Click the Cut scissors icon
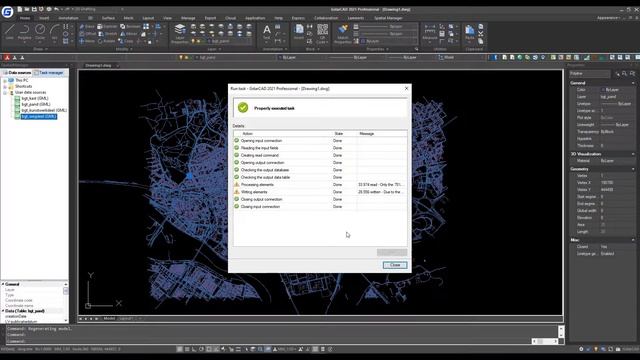Image resolution: width=640 pixels, height=360 pixels. (481, 34)
